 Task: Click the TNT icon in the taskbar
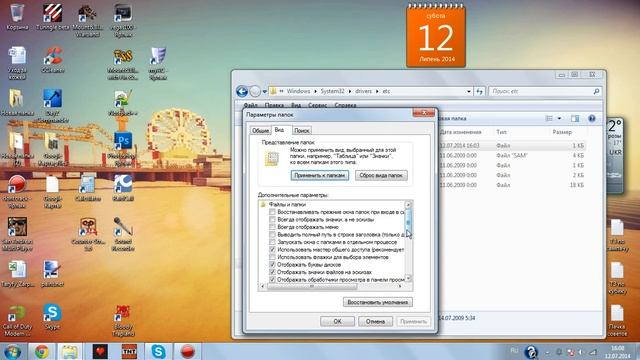click(x=129, y=351)
